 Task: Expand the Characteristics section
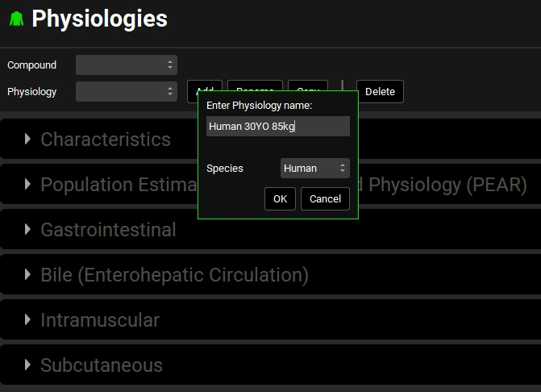(x=105, y=140)
